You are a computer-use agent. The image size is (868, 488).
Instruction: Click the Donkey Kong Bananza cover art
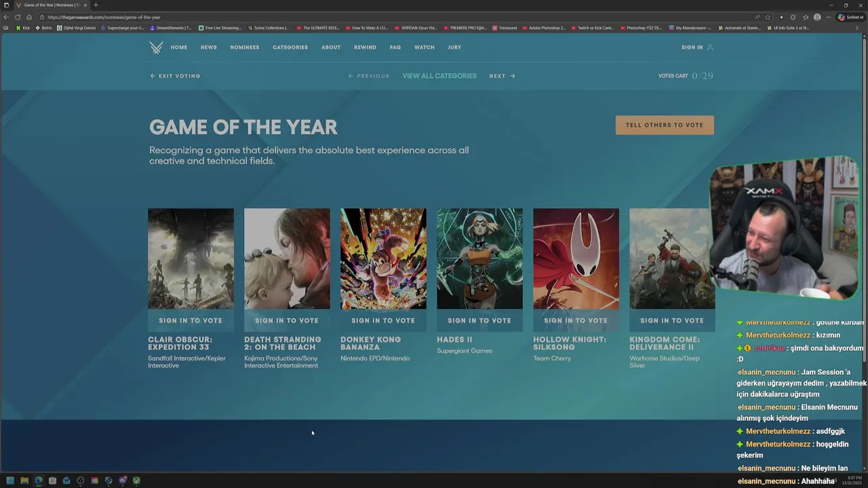[383, 259]
